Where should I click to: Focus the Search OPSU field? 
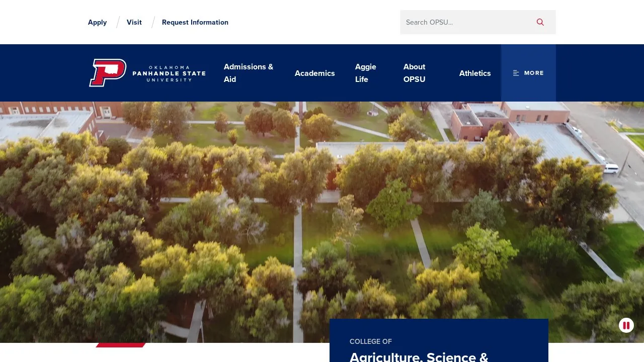tap(466, 22)
